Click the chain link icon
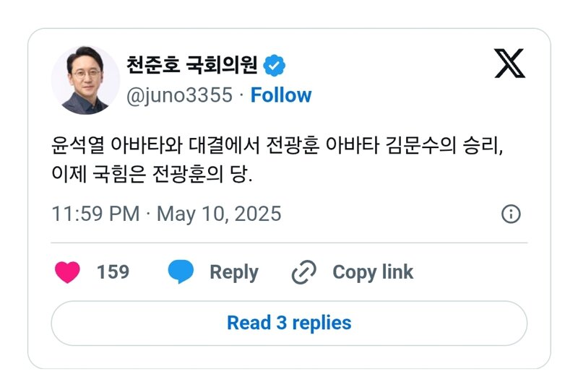578x392 pixels. [303, 272]
